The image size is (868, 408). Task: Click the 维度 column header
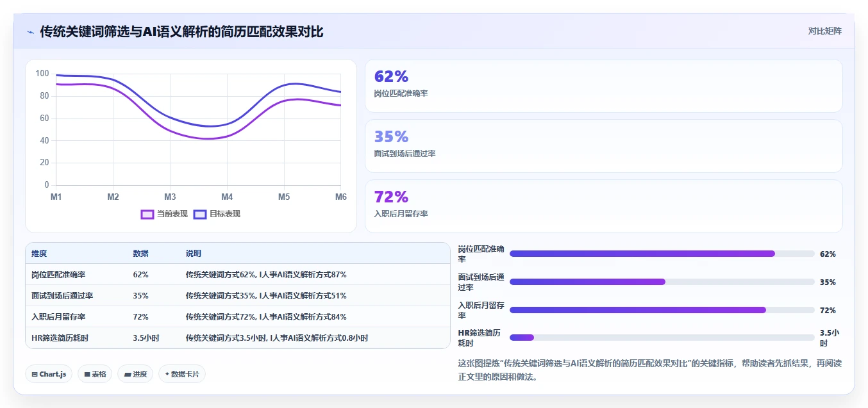pos(39,254)
